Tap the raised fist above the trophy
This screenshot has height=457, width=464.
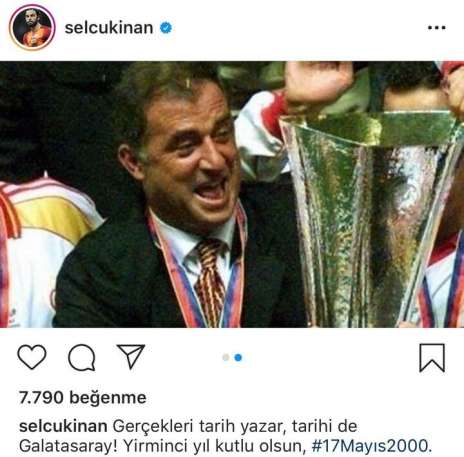click(317, 83)
